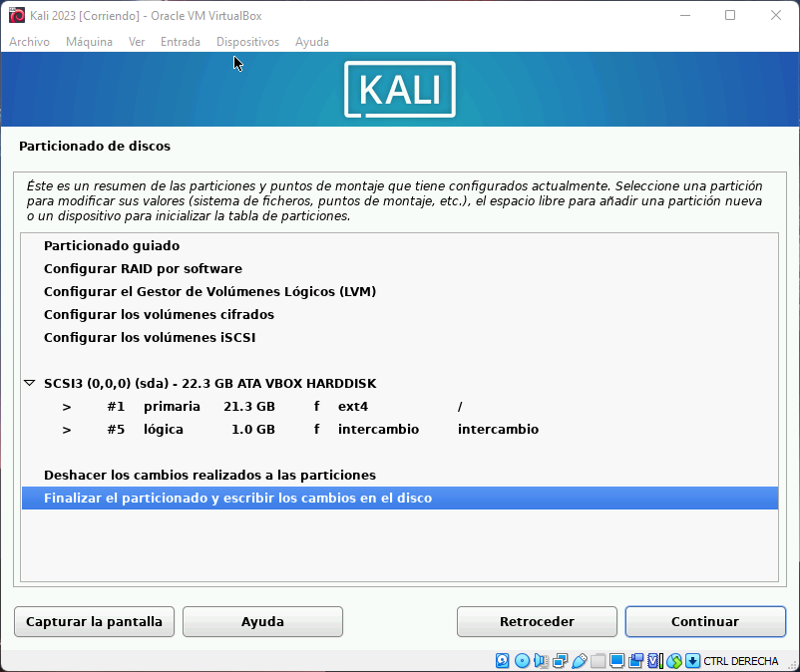
Task: Click the network adapters status icon
Action: tap(560, 661)
